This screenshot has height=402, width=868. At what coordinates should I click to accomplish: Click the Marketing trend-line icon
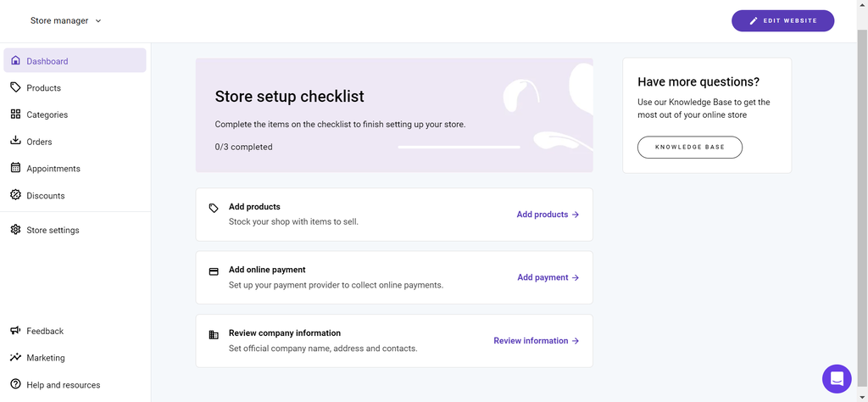(x=15, y=358)
